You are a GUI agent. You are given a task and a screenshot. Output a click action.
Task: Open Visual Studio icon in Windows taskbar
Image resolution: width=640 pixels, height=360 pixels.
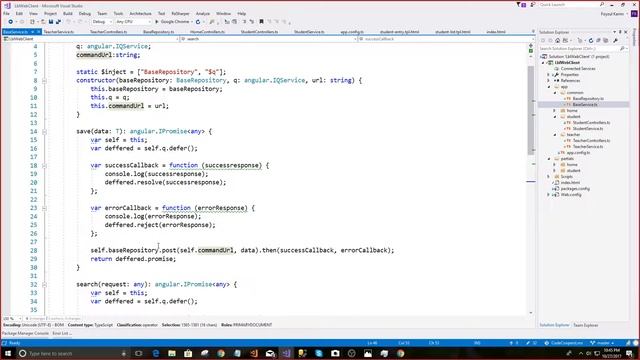pos(286,353)
